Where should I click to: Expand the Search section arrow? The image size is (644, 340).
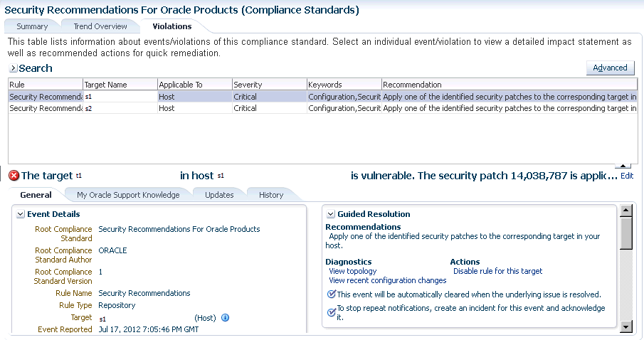(x=13, y=68)
